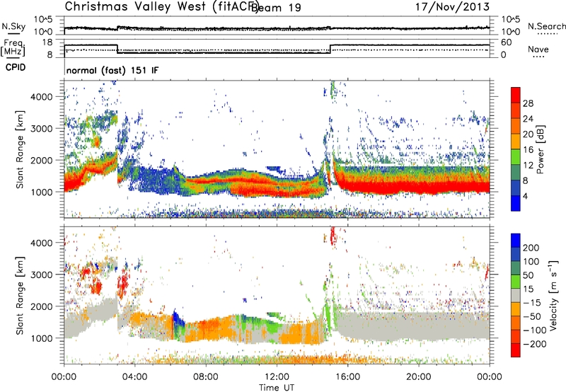Viewport: 566px width, 392px height.
Task: Click the 'Time UT' axis title
Action: (x=277, y=388)
